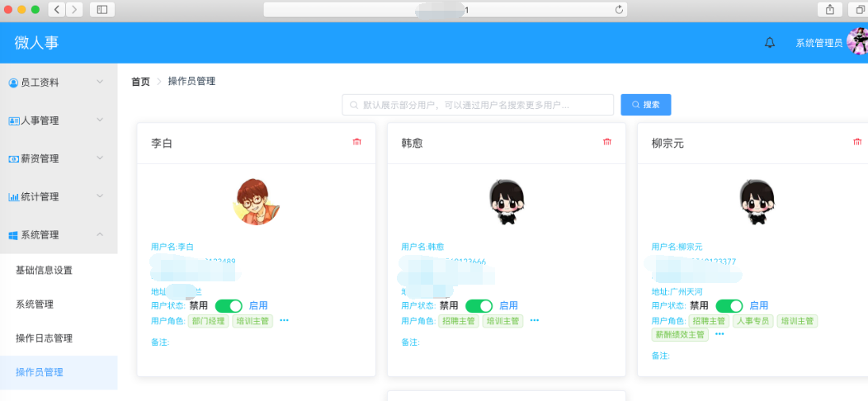
Task: Click the magnifier icon in search field
Action: tap(354, 105)
